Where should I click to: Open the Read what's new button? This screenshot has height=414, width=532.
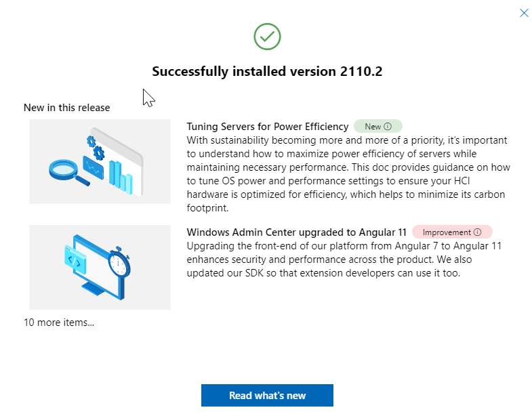(x=267, y=395)
